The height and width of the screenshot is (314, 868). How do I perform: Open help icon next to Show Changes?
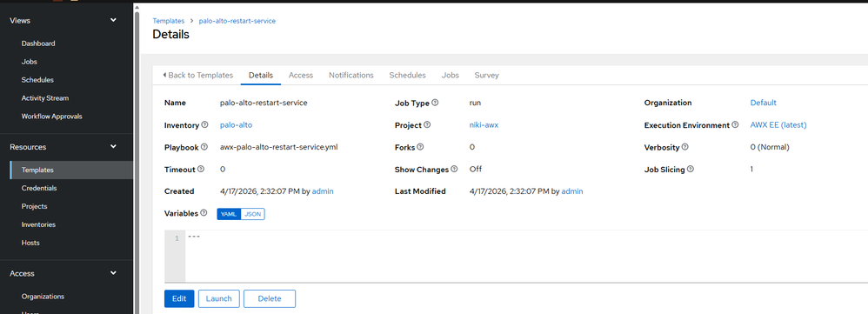point(454,169)
